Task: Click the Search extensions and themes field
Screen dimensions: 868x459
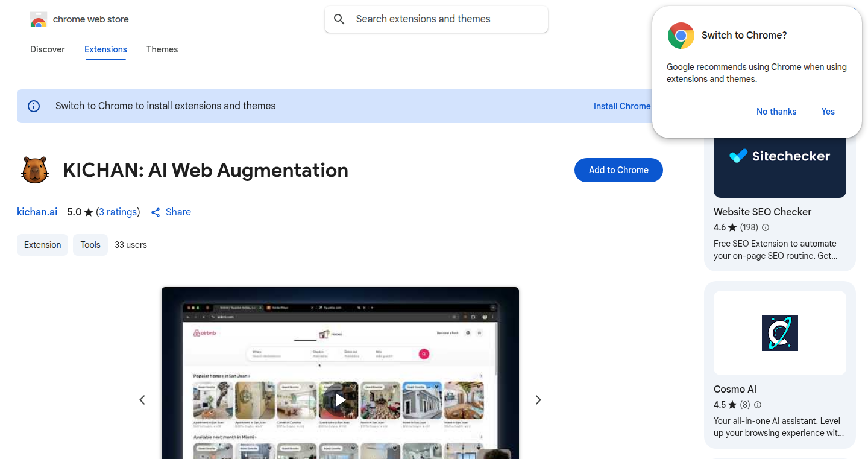Action: pos(436,19)
